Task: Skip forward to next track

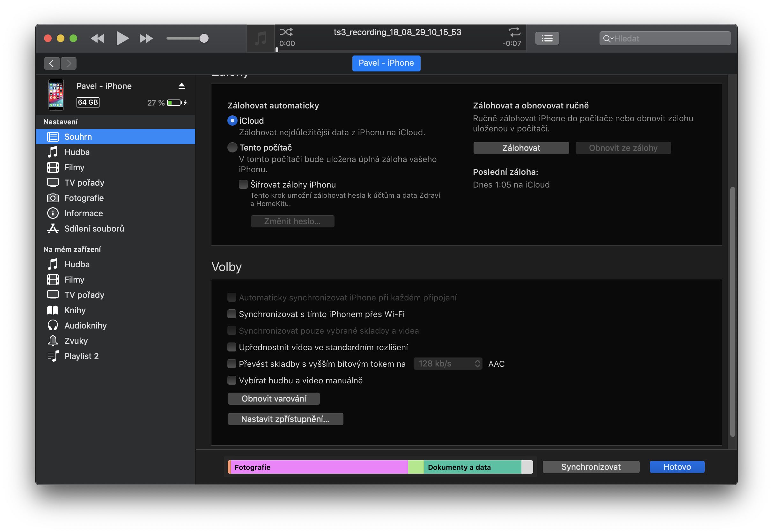Action: [146, 38]
